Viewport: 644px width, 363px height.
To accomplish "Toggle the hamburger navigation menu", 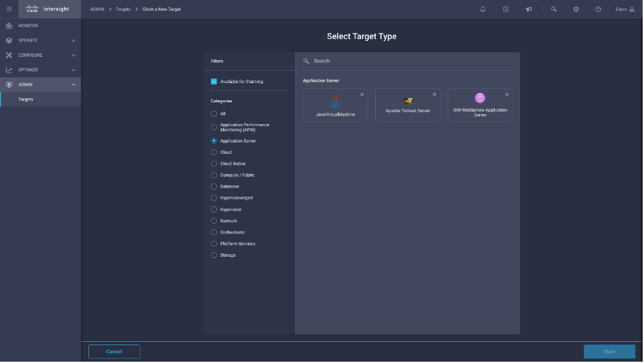I will point(9,9).
